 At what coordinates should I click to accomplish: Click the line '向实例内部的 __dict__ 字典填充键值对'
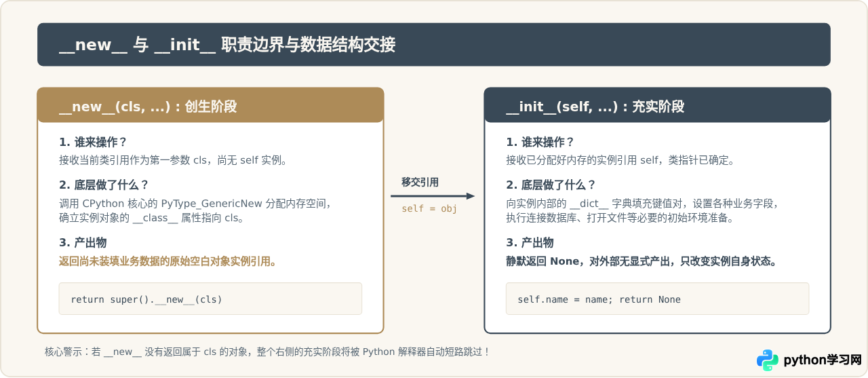[x=645, y=204]
